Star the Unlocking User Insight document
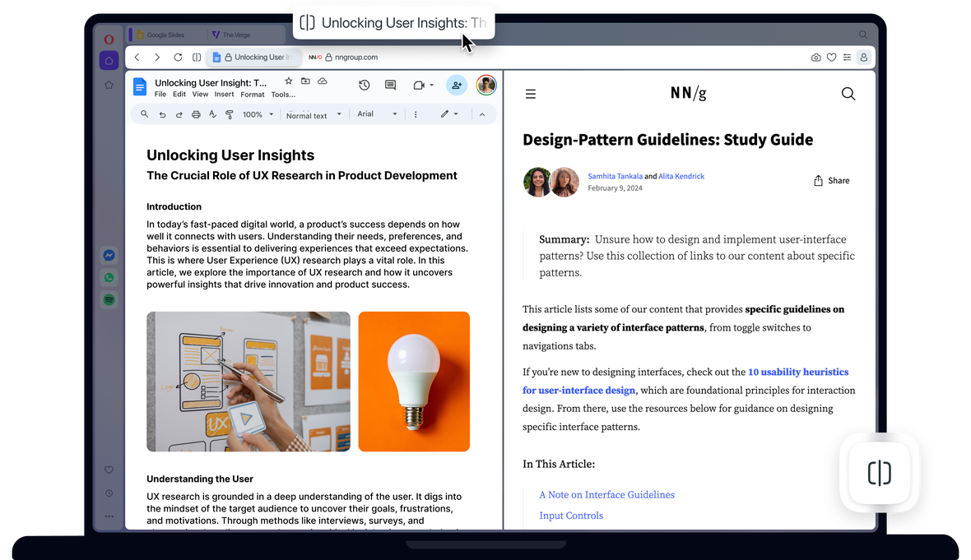This screenshot has height=560, width=971. 288,81
